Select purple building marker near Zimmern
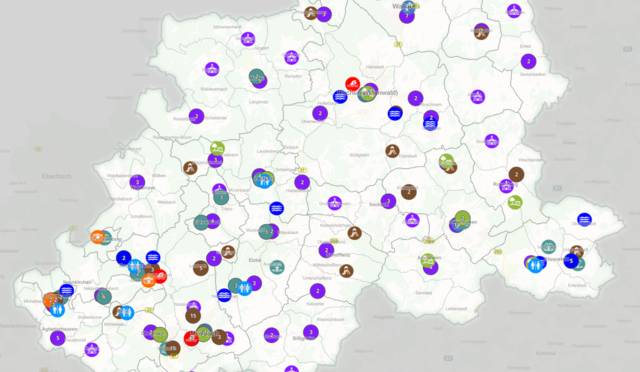 [412, 220]
